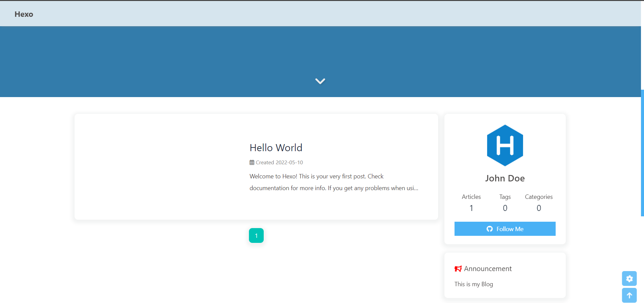The width and height of the screenshot is (644, 303).
Task: Click the GitHub icon on Follow Me button
Action: (489, 229)
